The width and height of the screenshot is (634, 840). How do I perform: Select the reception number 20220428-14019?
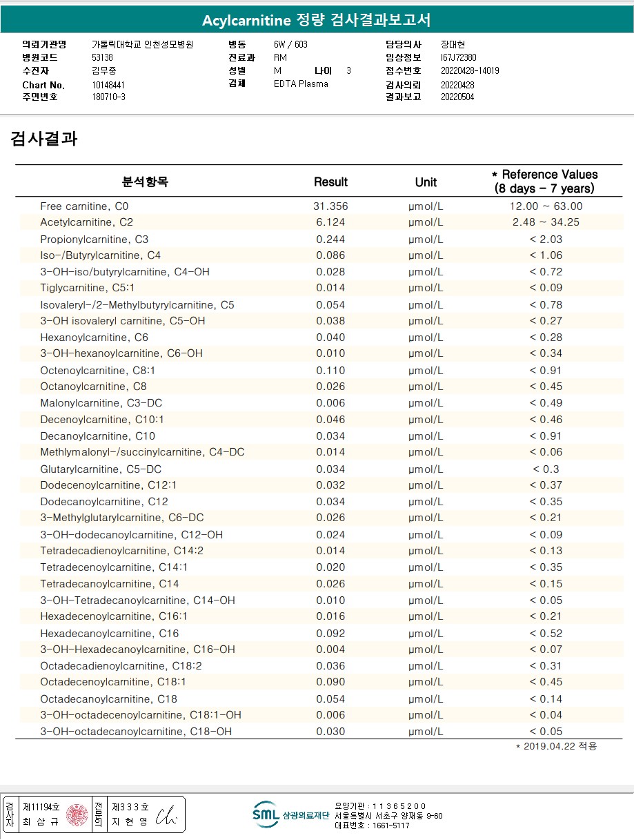coord(470,70)
